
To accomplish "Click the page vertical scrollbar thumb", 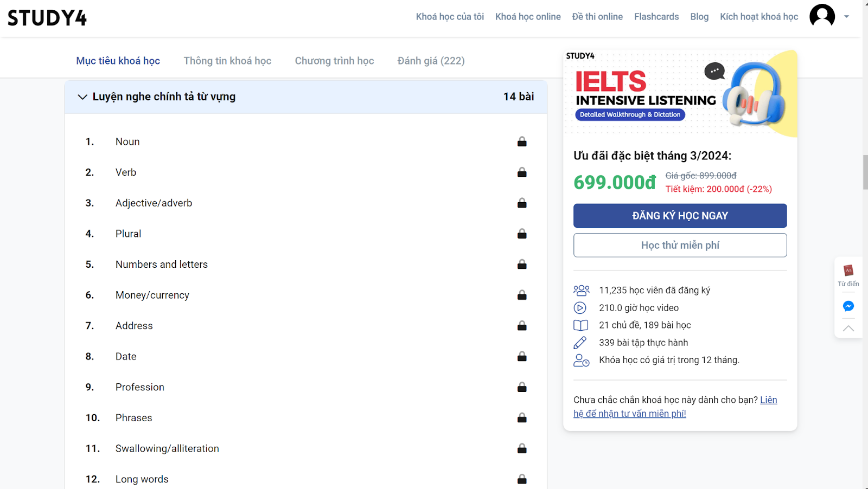I will [865, 172].
